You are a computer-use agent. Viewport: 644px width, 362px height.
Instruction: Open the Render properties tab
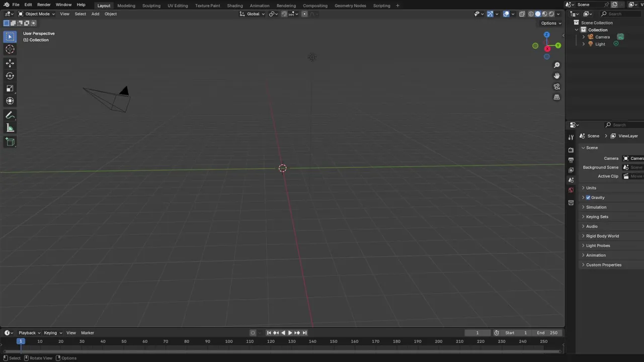coord(571,150)
